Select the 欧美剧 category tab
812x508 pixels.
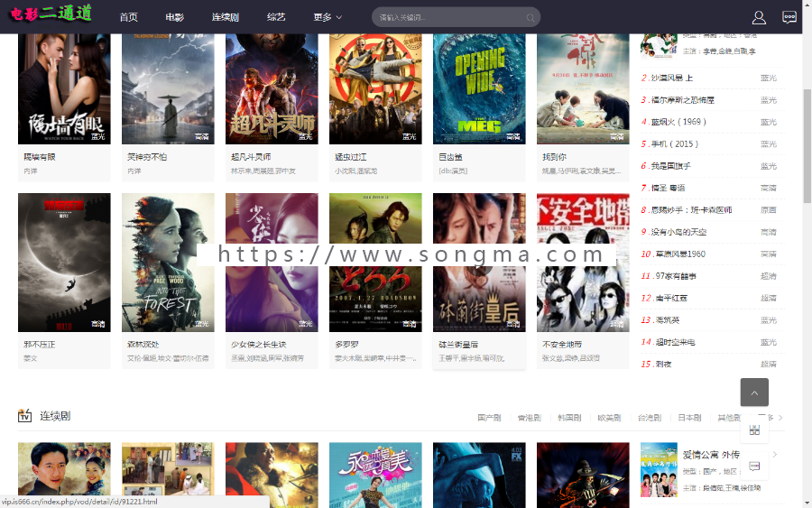point(609,418)
